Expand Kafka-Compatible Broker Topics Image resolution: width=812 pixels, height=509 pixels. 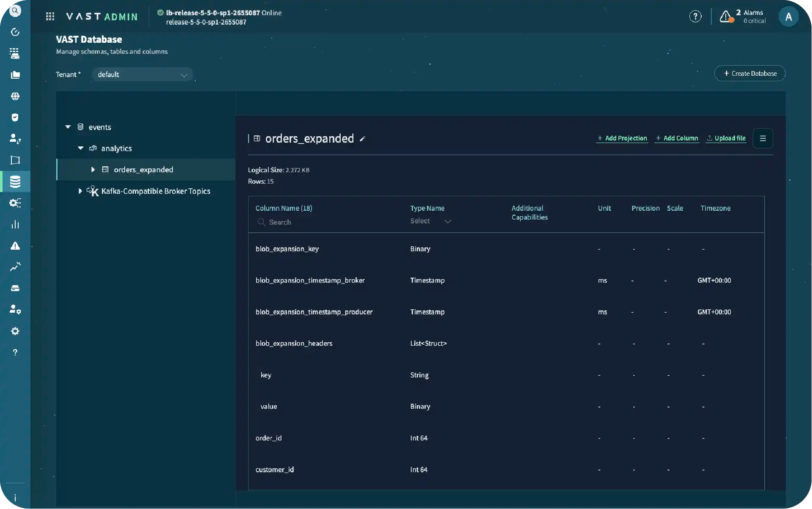[x=80, y=191]
